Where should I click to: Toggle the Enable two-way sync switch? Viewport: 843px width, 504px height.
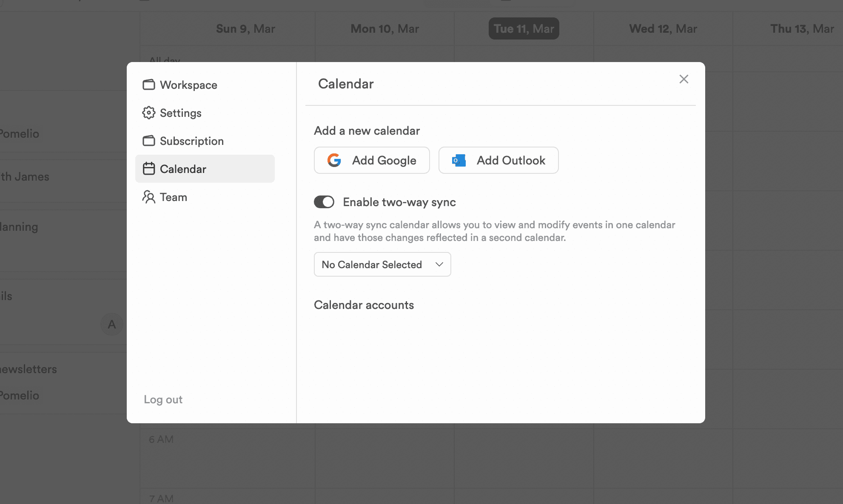tap(324, 202)
